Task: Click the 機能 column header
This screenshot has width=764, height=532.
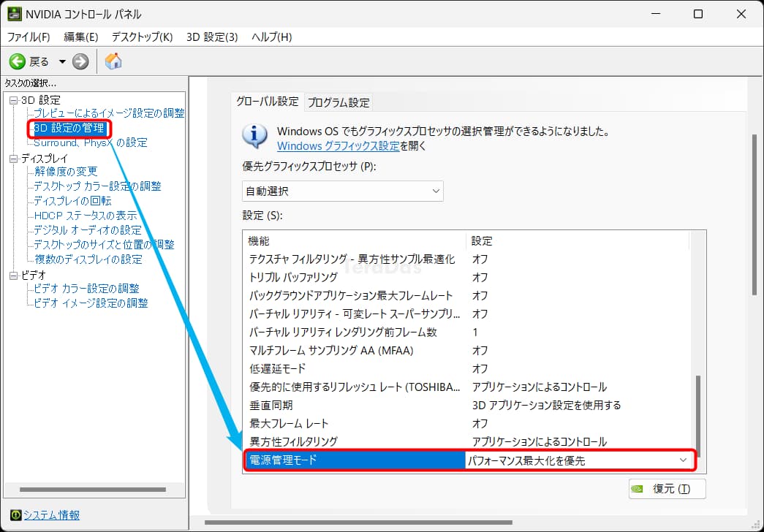Action: (x=355, y=240)
